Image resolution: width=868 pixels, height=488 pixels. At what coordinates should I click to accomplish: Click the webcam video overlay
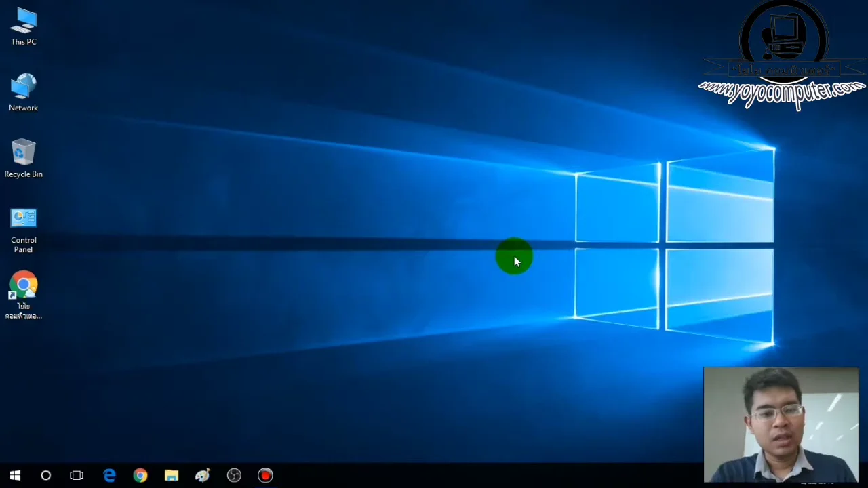[781, 424]
